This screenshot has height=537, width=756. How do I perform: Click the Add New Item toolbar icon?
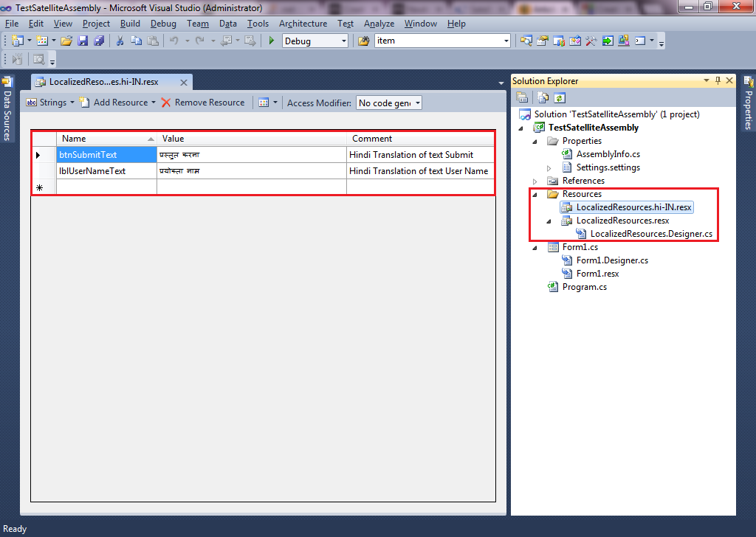coord(42,41)
